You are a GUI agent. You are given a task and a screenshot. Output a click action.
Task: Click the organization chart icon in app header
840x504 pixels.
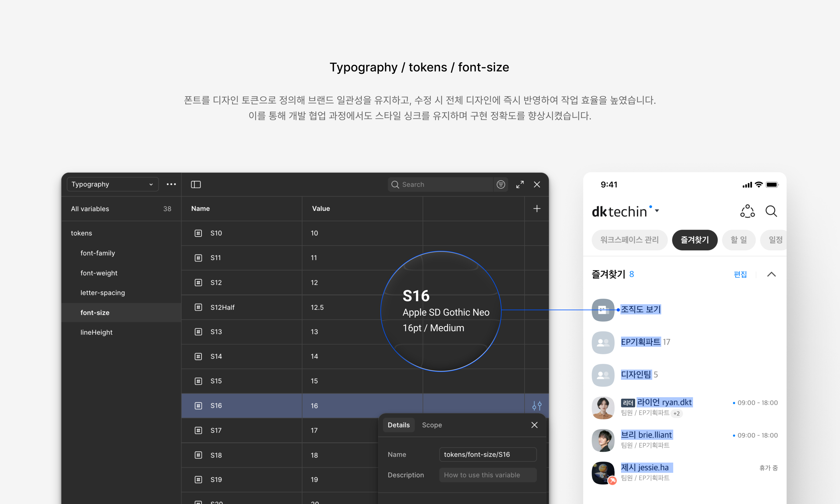pyautogui.click(x=747, y=211)
